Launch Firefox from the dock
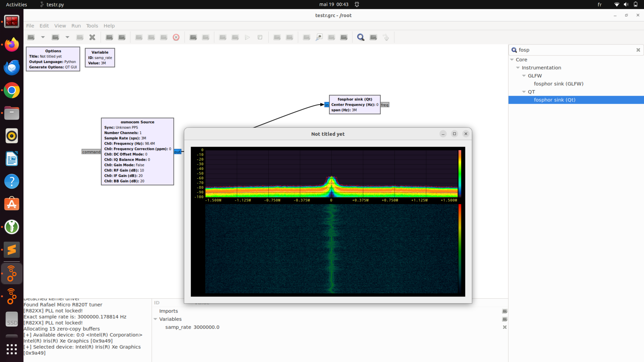Image resolution: width=644 pixels, height=362 pixels. 12,44
